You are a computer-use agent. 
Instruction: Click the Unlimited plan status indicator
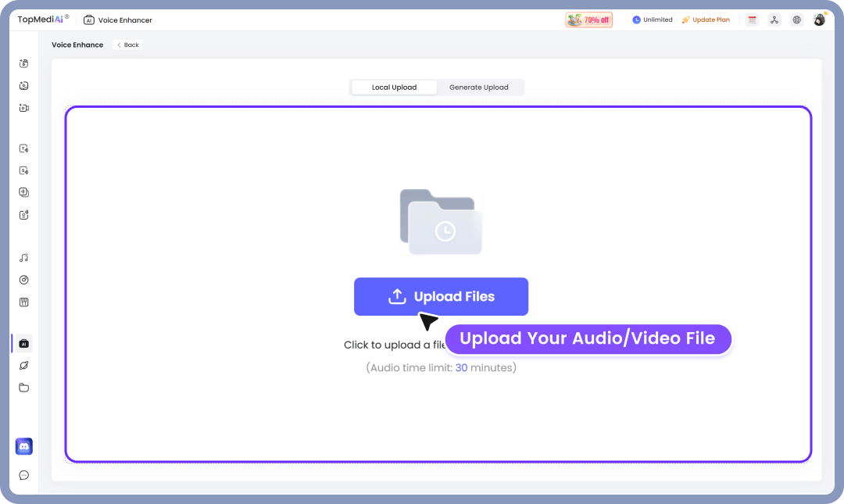click(x=652, y=19)
